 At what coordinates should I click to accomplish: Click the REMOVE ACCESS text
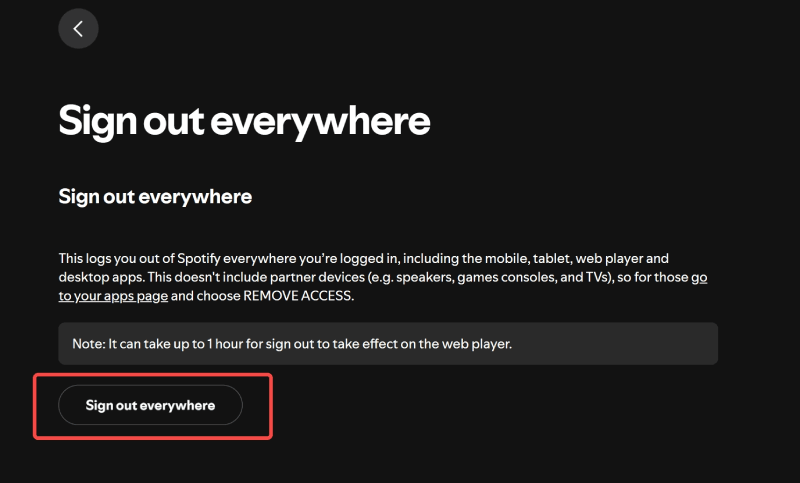pyautogui.click(x=298, y=296)
